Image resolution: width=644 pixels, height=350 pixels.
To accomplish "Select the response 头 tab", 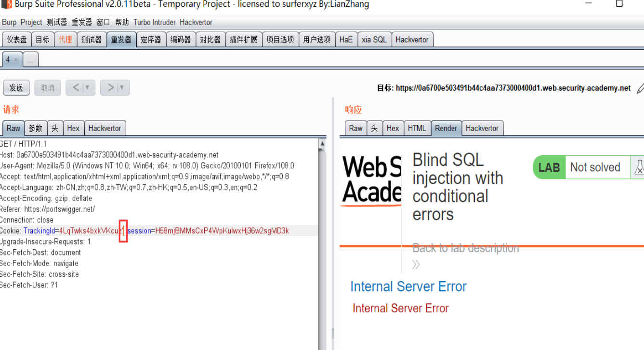I will tap(375, 128).
